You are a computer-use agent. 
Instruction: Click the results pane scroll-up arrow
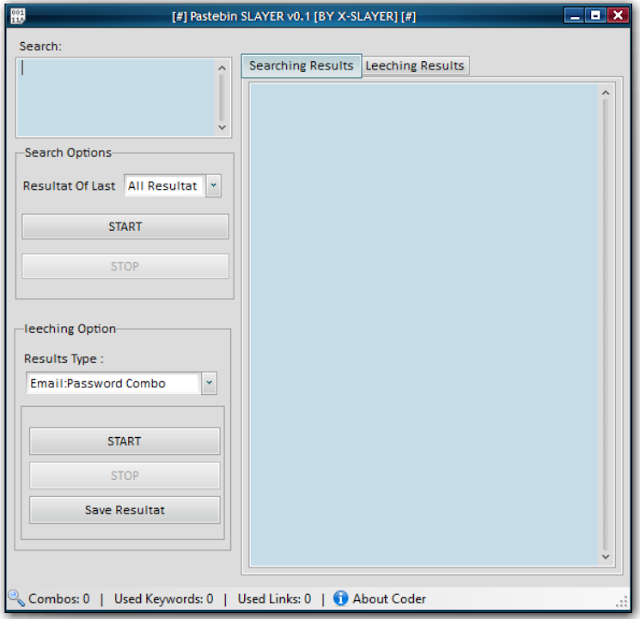click(x=606, y=93)
